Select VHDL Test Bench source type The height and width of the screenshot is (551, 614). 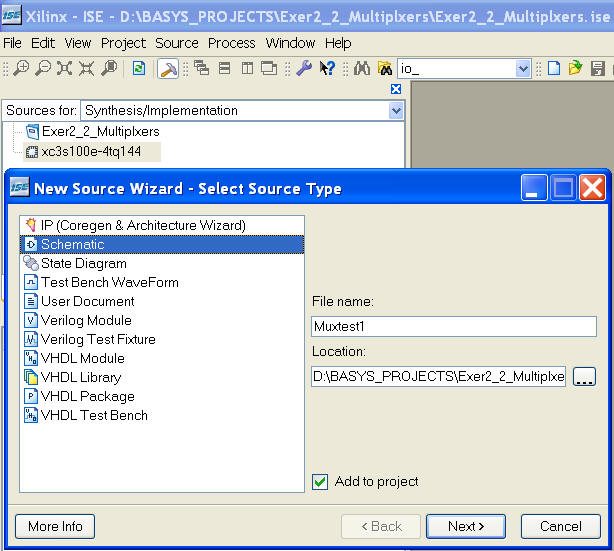pos(162,415)
